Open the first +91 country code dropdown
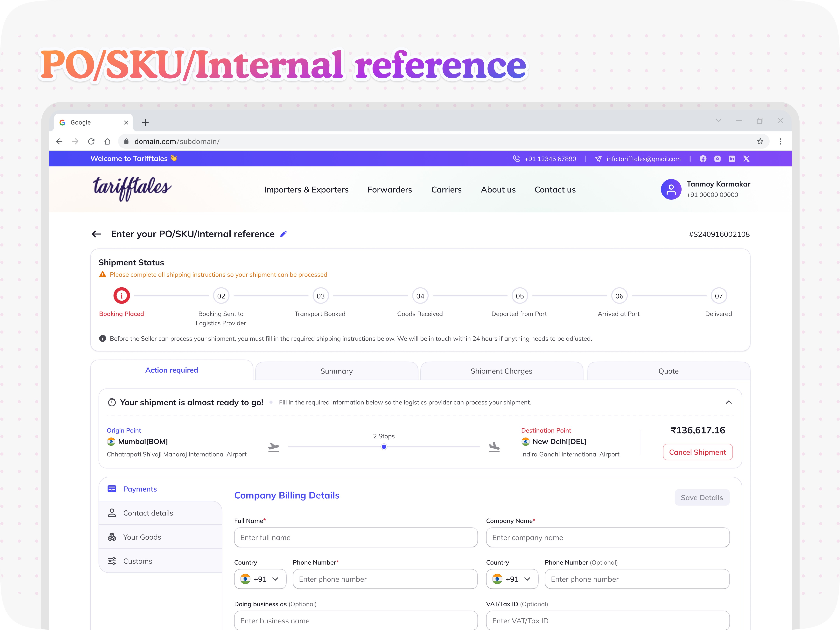The width and height of the screenshot is (840, 630). click(260, 579)
